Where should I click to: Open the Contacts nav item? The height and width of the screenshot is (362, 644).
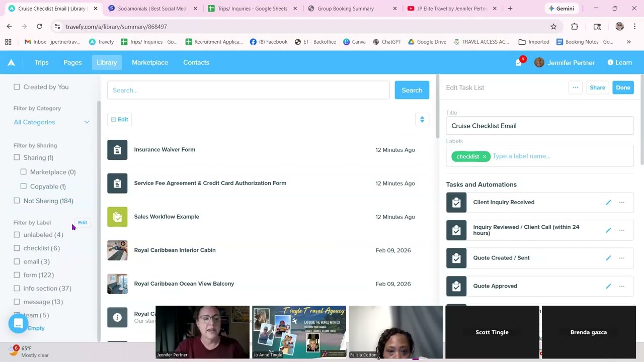[196, 62]
